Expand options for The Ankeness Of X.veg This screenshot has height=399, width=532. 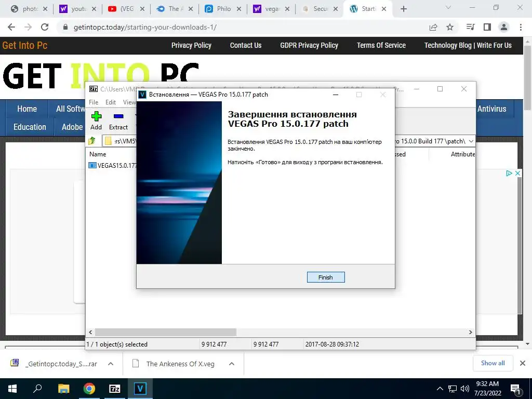[x=232, y=364]
